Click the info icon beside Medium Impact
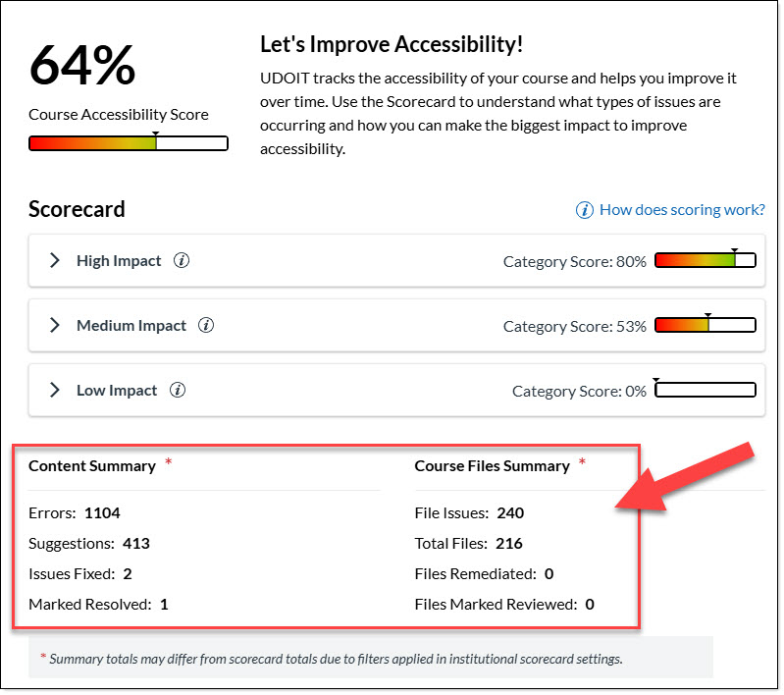The height and width of the screenshot is (695, 784). pos(206,326)
